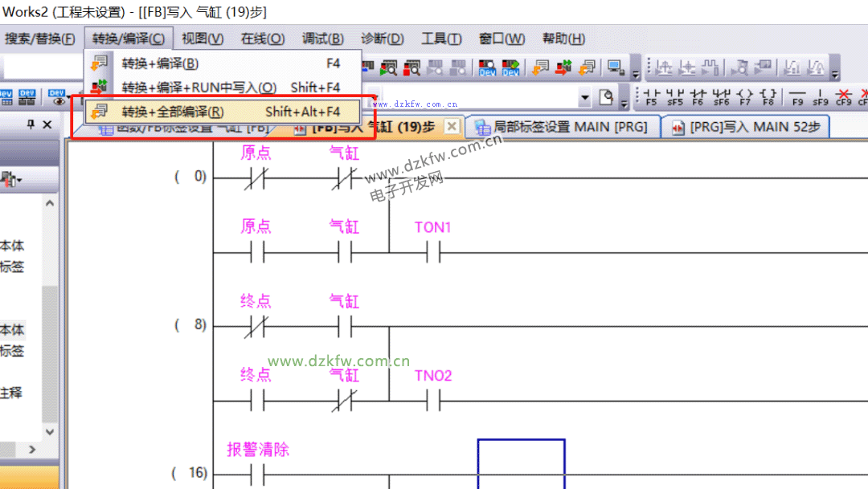Close the [FB]写入 气缸 tab
Image resolution: width=868 pixels, height=489 pixels.
pyautogui.click(x=452, y=127)
